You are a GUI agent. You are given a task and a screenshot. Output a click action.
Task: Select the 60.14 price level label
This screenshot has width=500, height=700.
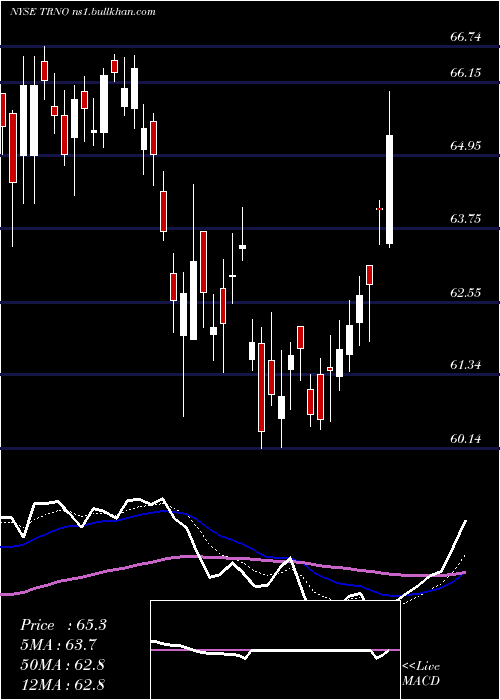(466, 439)
